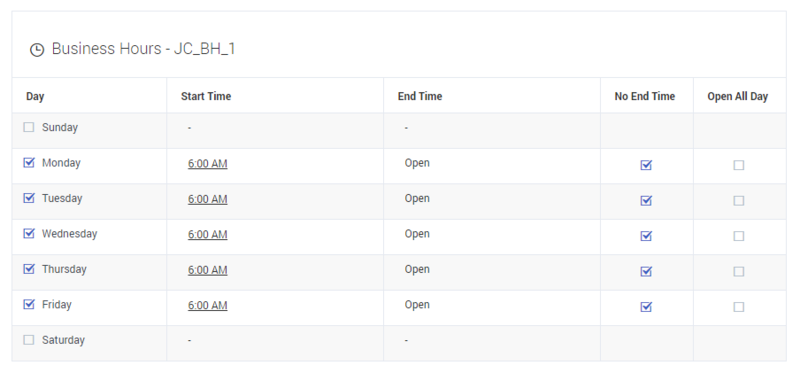Viewport: 800px width, 373px height.
Task: Uncheck No End Time for Monday
Action: pos(646,165)
